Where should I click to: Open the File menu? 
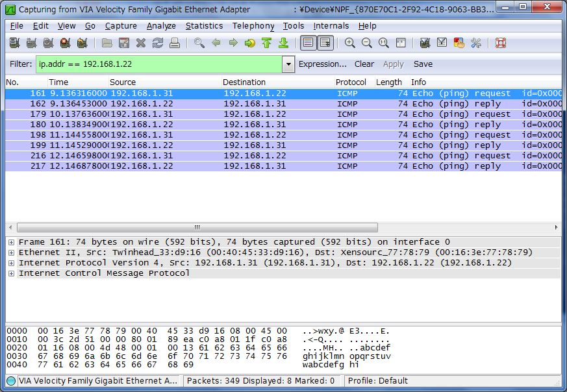click(x=17, y=26)
